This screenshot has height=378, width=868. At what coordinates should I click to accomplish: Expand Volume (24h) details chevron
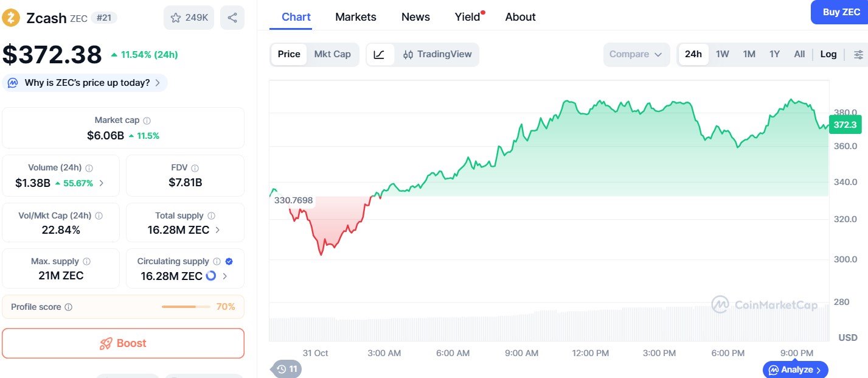pyautogui.click(x=101, y=183)
